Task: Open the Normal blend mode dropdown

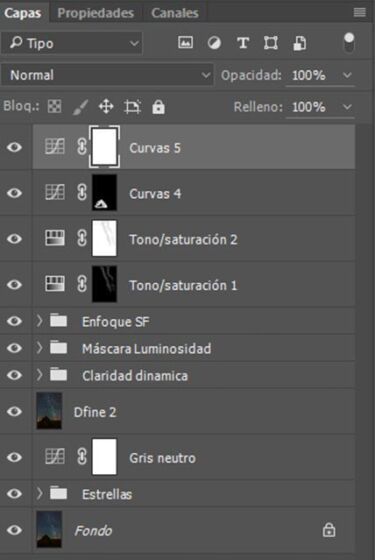Action: 107,75
